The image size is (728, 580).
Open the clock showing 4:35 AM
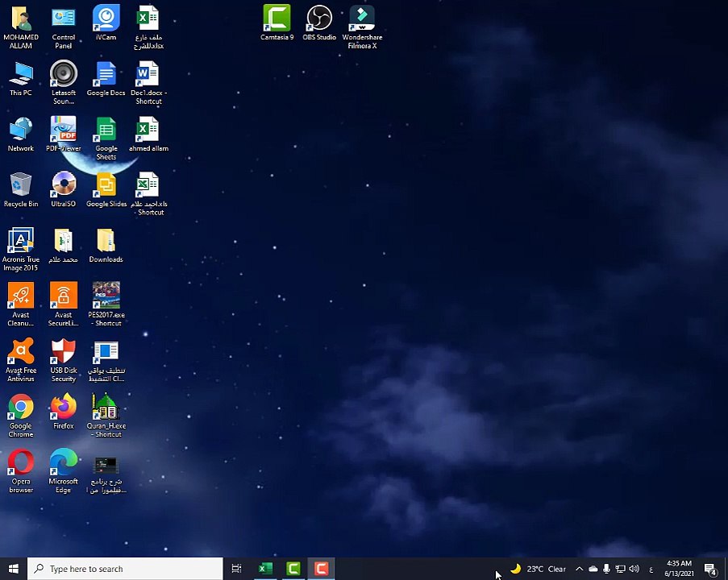tap(680, 569)
